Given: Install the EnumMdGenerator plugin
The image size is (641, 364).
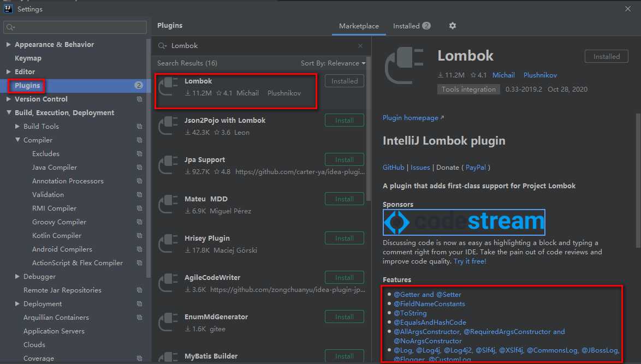Looking at the screenshot, I should coord(344,317).
